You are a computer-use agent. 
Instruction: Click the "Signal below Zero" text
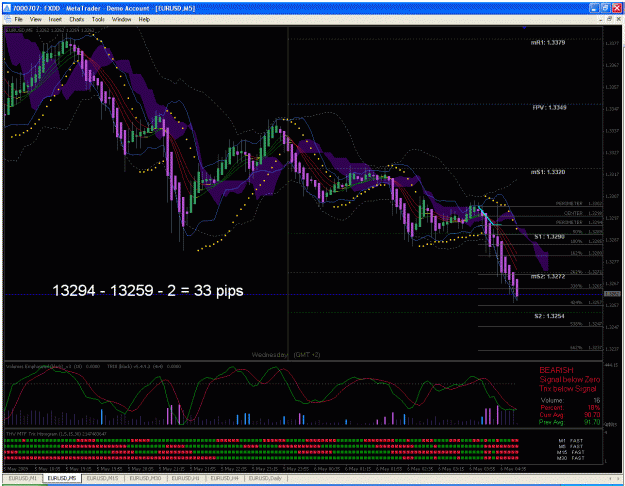point(570,380)
